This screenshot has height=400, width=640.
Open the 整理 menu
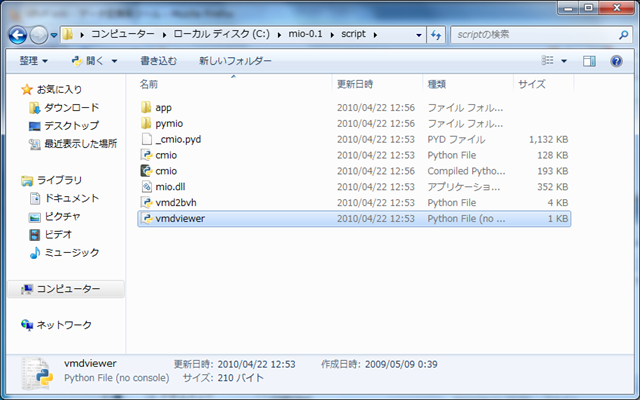pyautogui.click(x=33, y=61)
